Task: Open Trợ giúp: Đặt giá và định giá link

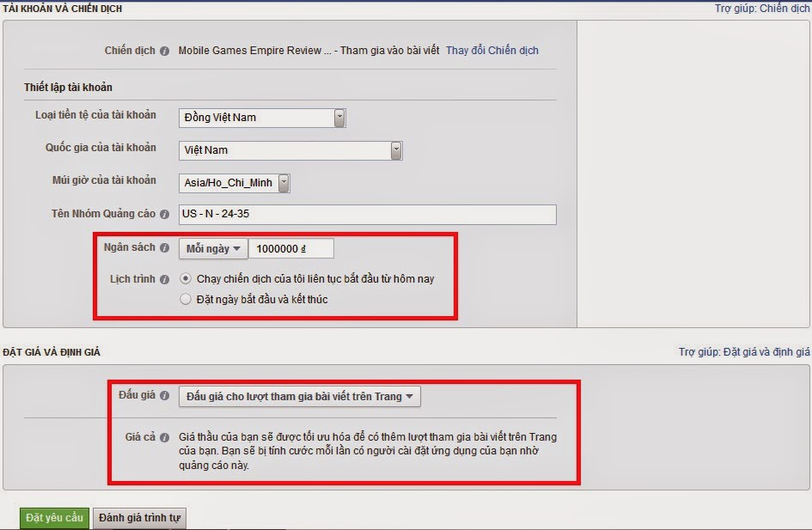Action: point(744,352)
